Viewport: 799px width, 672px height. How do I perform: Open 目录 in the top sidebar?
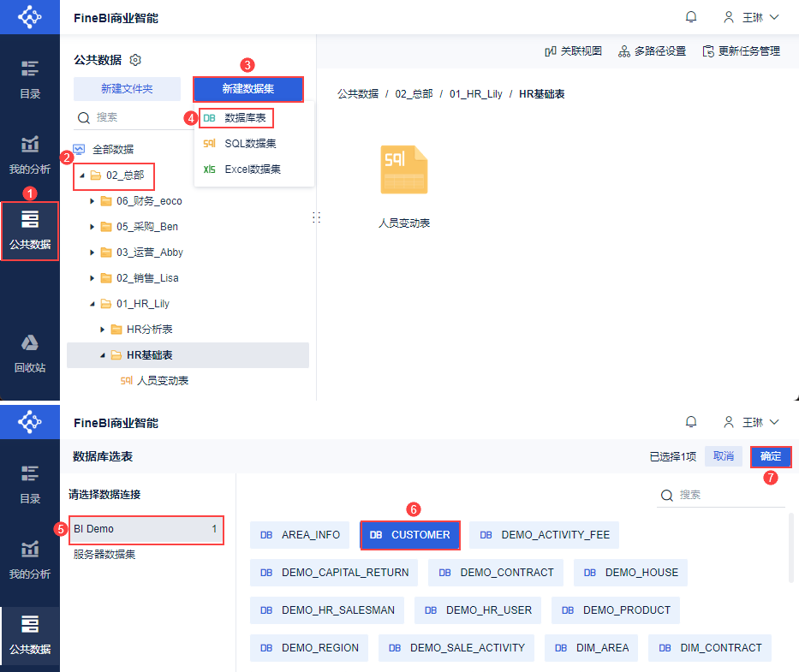[x=30, y=80]
